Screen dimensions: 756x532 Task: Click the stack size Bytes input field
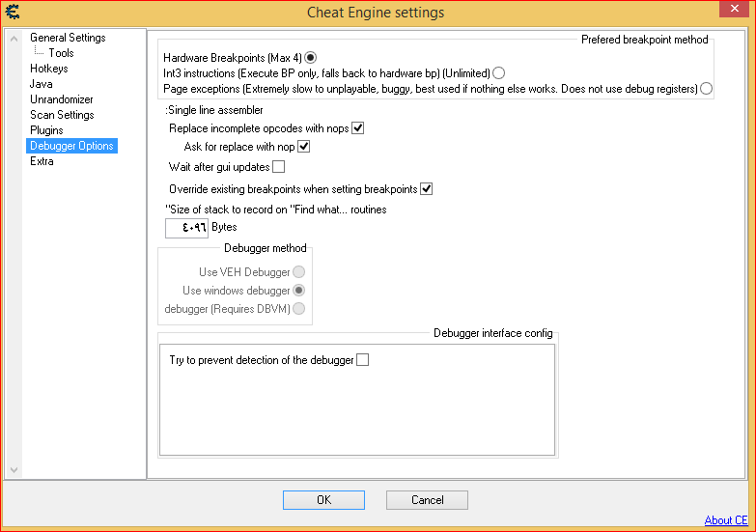(186, 227)
